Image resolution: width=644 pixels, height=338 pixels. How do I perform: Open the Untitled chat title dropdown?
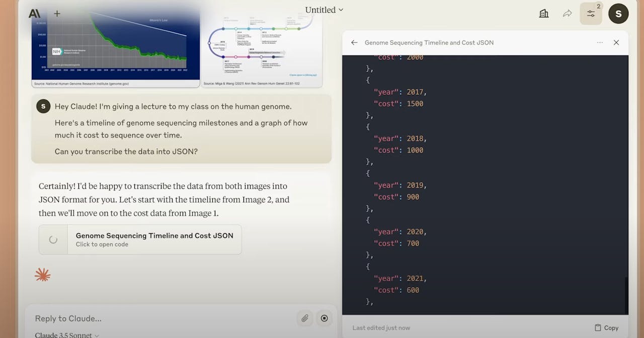(x=324, y=10)
